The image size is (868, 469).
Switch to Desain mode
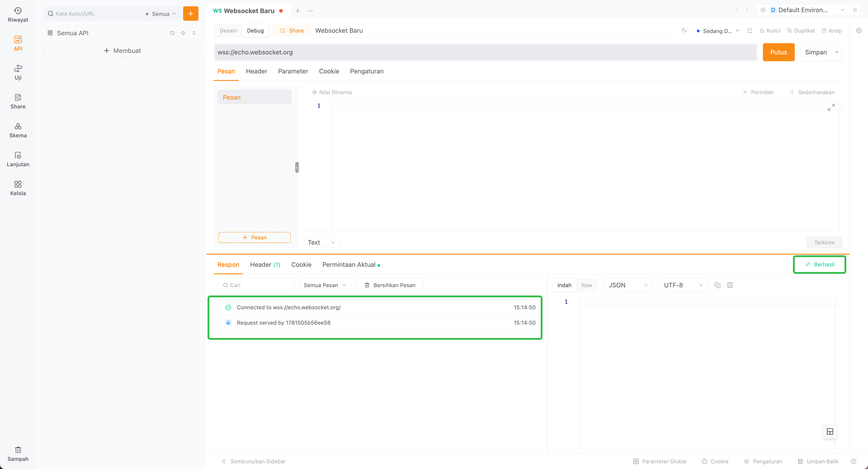pyautogui.click(x=228, y=31)
